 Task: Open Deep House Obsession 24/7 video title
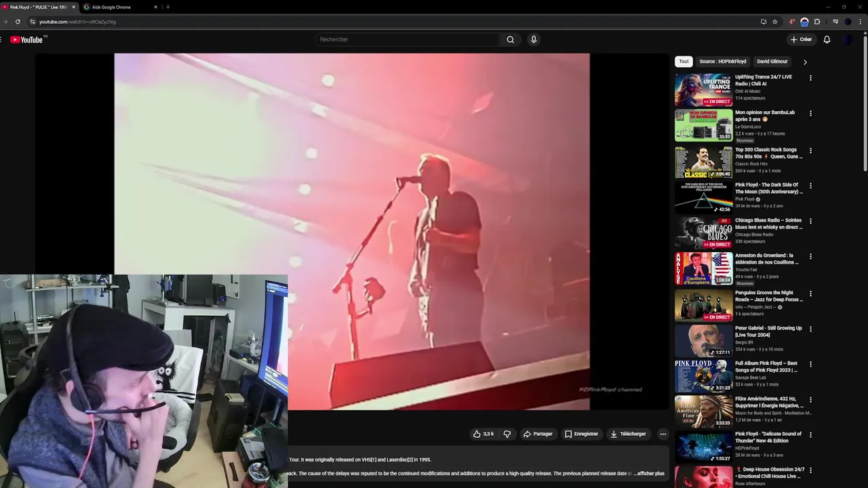(x=770, y=472)
